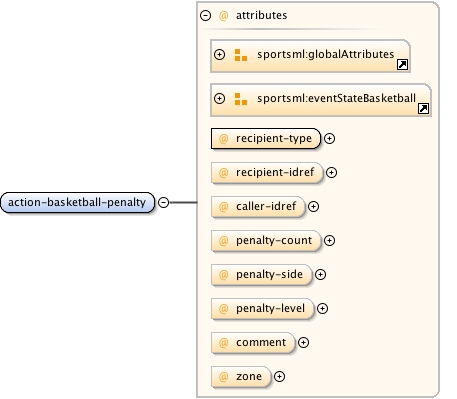Click the eventStateBasketball attribute-group icon

pyautogui.click(x=241, y=99)
